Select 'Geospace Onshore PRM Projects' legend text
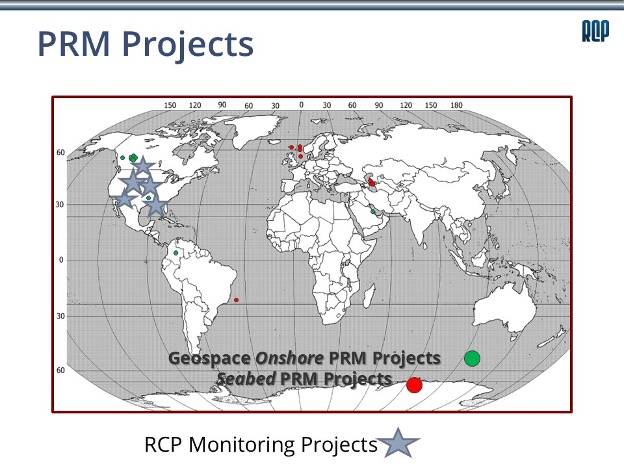The width and height of the screenshot is (624, 468). [304, 358]
